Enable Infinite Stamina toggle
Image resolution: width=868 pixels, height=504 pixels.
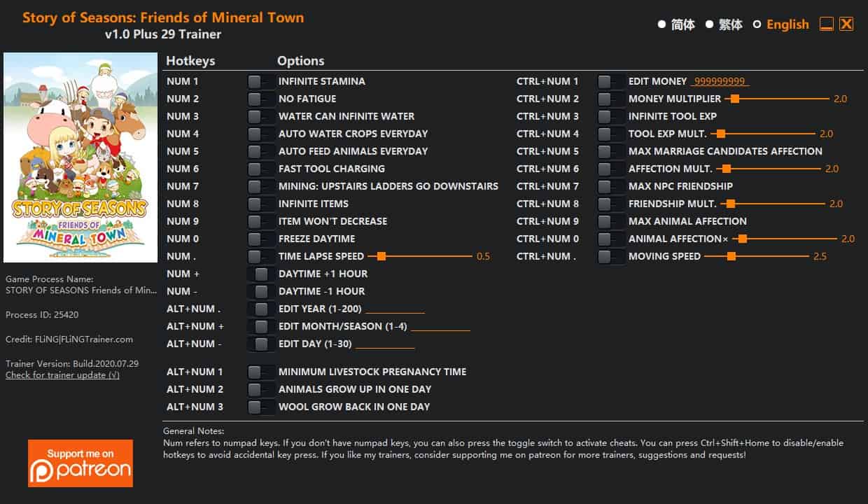(260, 81)
